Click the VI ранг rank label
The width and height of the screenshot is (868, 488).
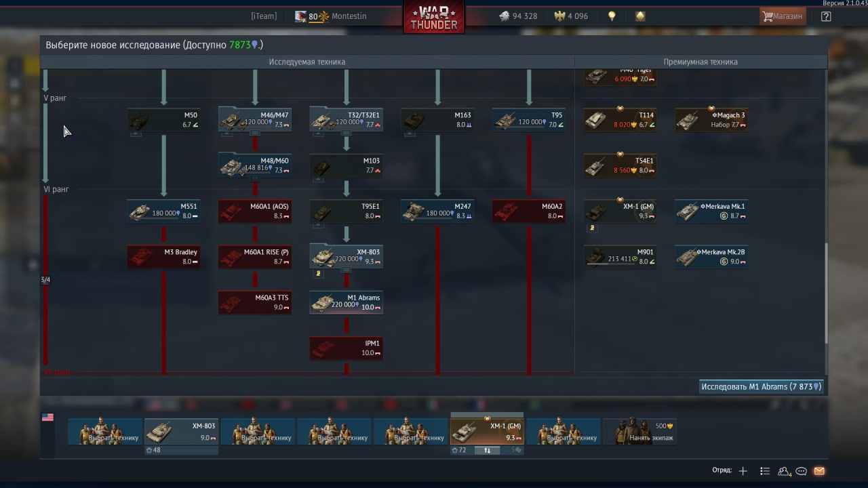tap(56, 189)
